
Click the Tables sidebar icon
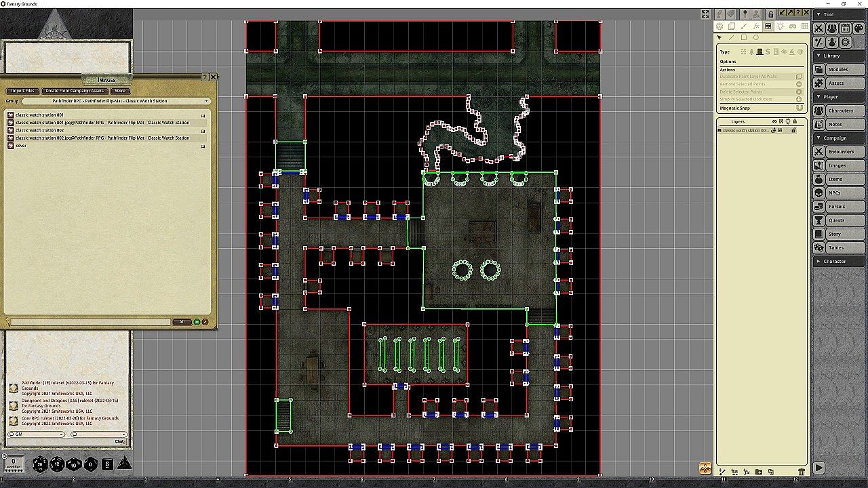819,247
